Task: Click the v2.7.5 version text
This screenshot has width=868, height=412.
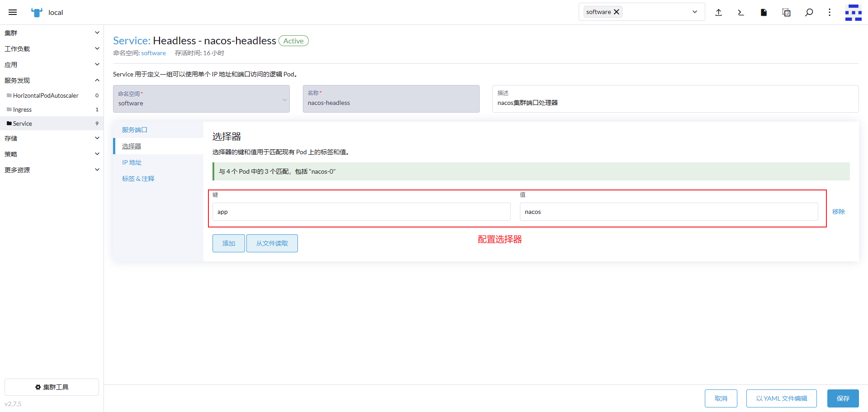Action: 13,404
